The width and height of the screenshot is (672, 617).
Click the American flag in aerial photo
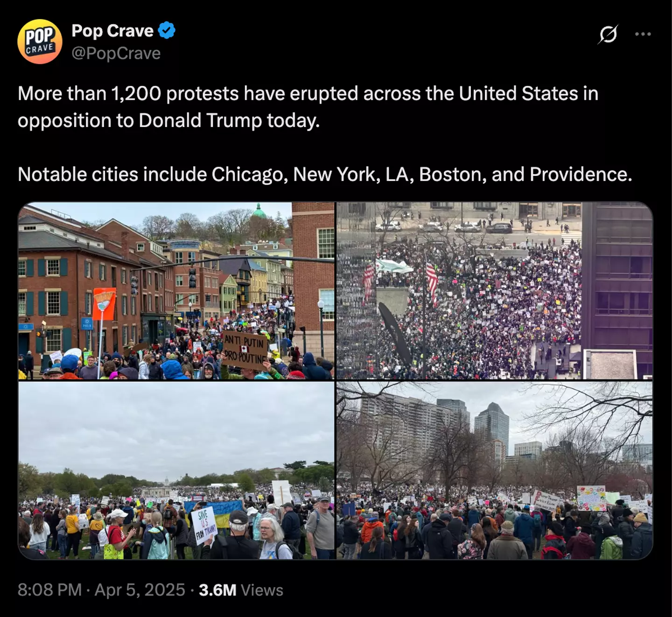pos(432,281)
